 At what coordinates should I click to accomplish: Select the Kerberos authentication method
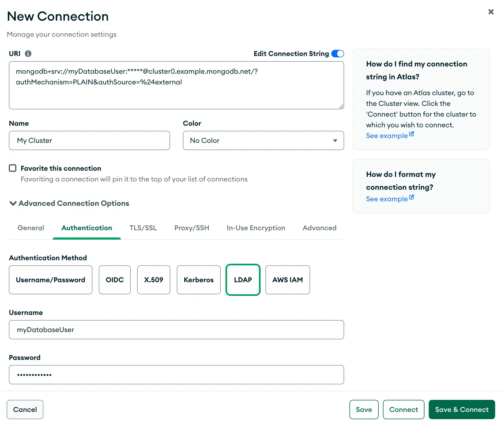pyautogui.click(x=198, y=280)
